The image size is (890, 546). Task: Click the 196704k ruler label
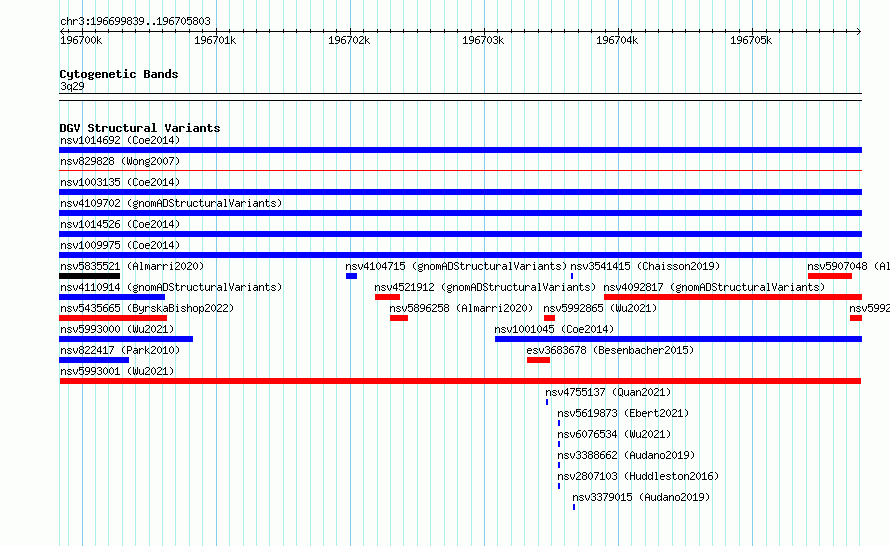[x=617, y=40]
